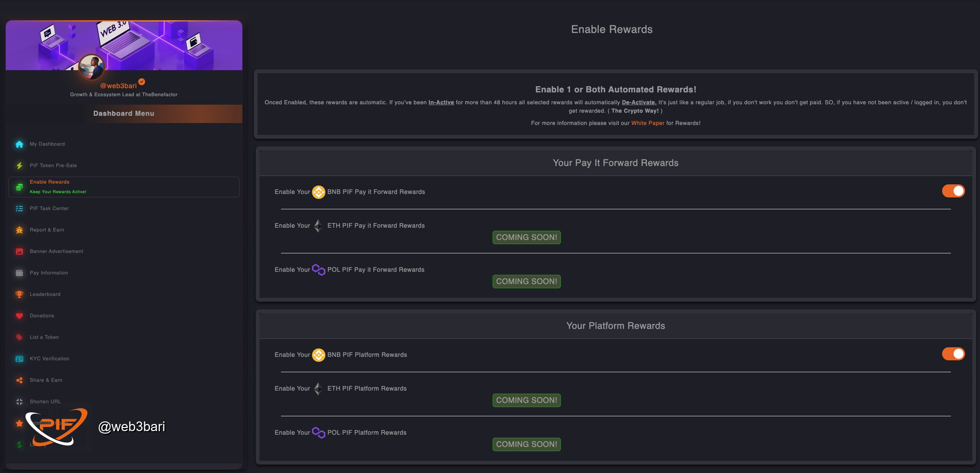Click the Report & Earn bug icon
The width and height of the screenshot is (980, 473).
[x=19, y=230]
